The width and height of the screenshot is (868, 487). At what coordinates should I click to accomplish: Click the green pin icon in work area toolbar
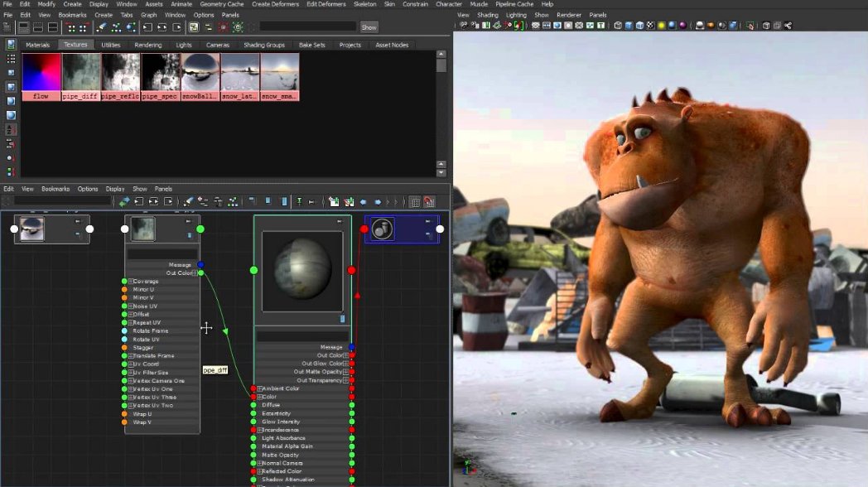[x=299, y=202]
